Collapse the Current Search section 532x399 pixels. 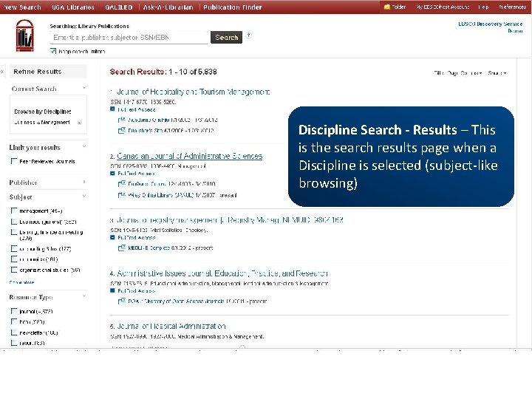84,88
